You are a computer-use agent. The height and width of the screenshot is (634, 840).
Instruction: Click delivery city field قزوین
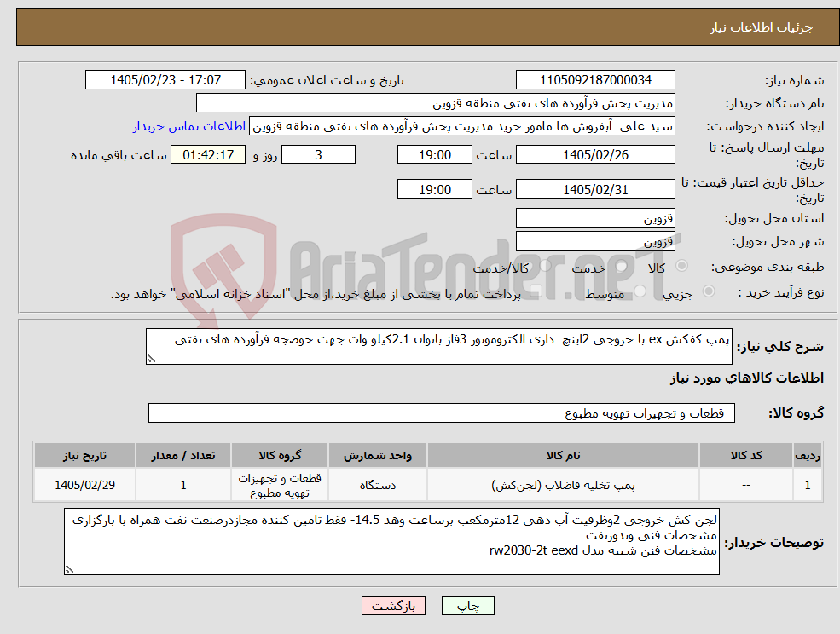[x=595, y=241]
